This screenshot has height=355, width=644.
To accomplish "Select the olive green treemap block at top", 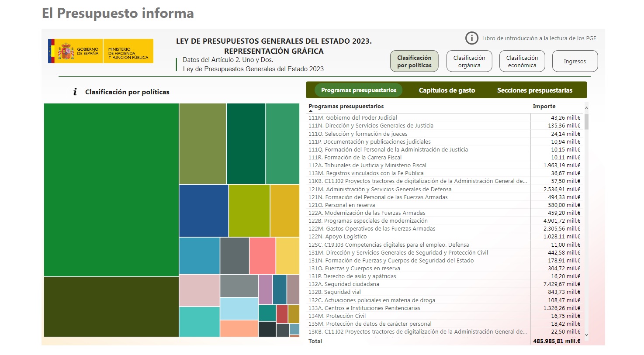I will pyautogui.click(x=203, y=144).
